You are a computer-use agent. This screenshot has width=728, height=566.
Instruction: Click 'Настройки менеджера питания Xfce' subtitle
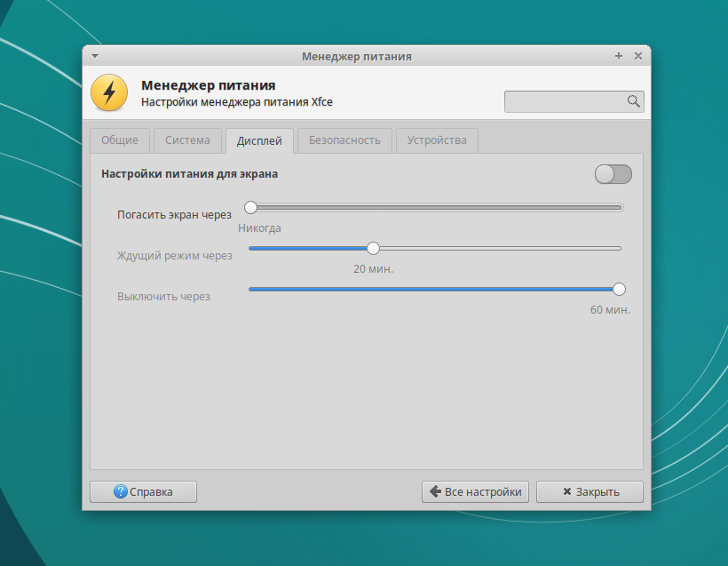tap(237, 102)
